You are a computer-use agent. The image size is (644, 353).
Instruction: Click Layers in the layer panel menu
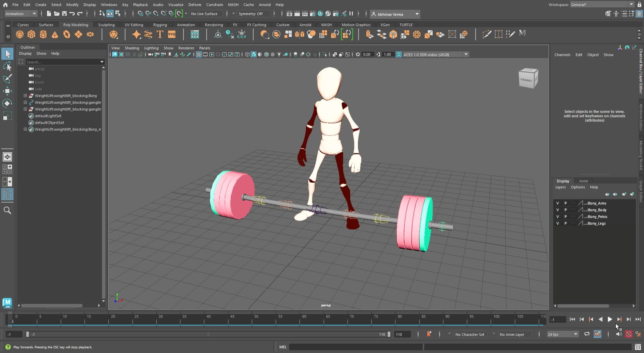(x=560, y=187)
